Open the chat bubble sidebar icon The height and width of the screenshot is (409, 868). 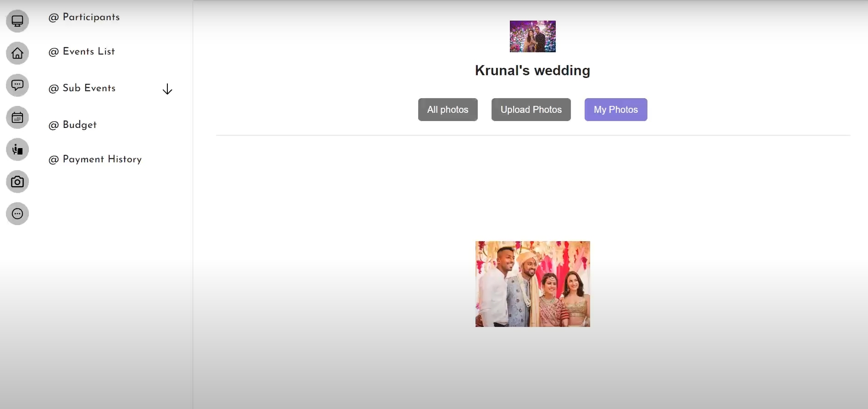click(x=17, y=85)
